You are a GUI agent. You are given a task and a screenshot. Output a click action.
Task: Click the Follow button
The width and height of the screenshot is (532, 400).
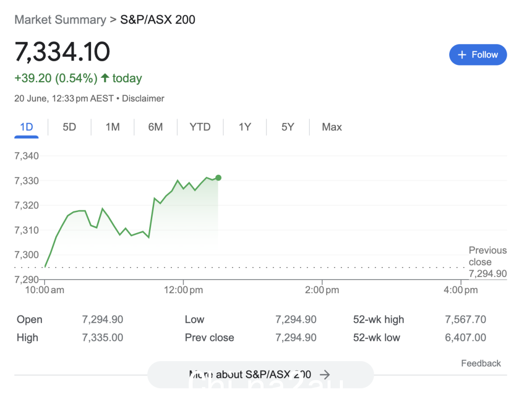click(478, 55)
